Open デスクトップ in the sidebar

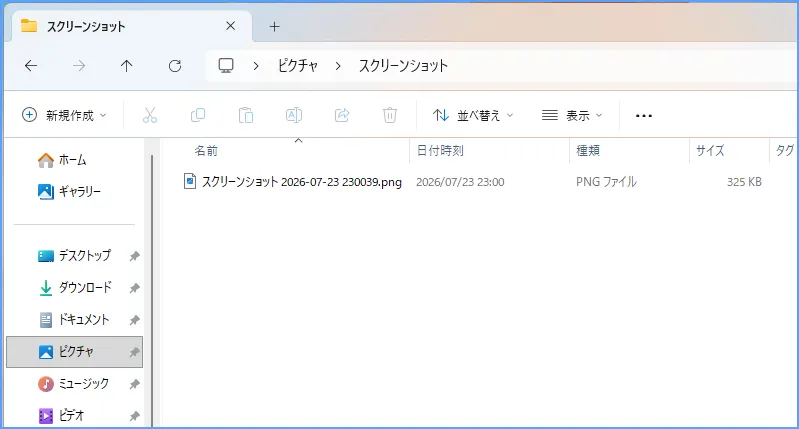pos(74,255)
